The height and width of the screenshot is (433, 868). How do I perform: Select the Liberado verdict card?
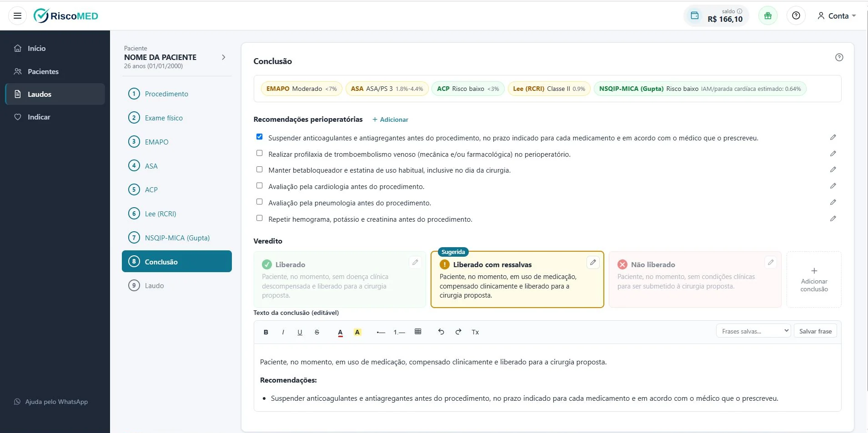click(340, 279)
